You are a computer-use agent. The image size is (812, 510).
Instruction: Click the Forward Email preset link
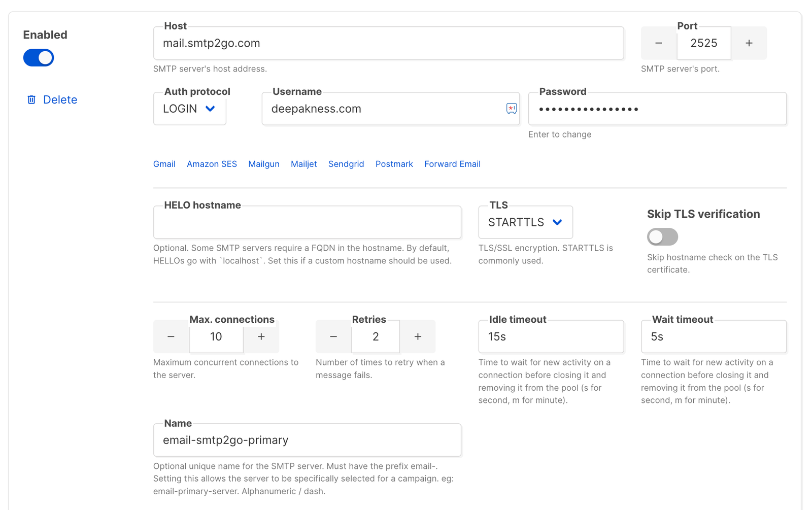452,163
